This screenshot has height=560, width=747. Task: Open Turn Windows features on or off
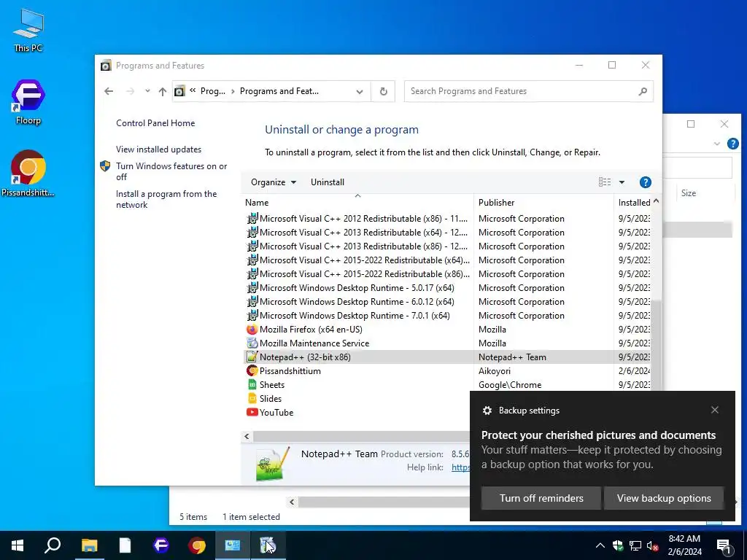[x=171, y=171]
